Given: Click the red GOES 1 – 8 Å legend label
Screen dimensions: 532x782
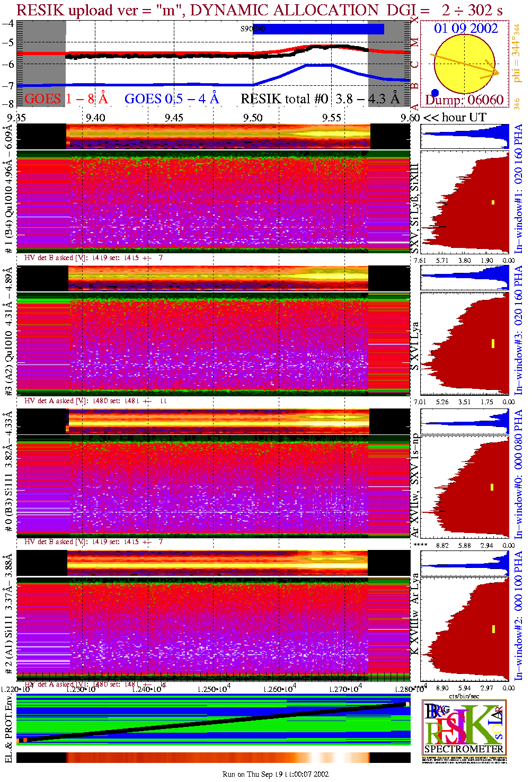Looking at the screenshot, I should point(66,99).
